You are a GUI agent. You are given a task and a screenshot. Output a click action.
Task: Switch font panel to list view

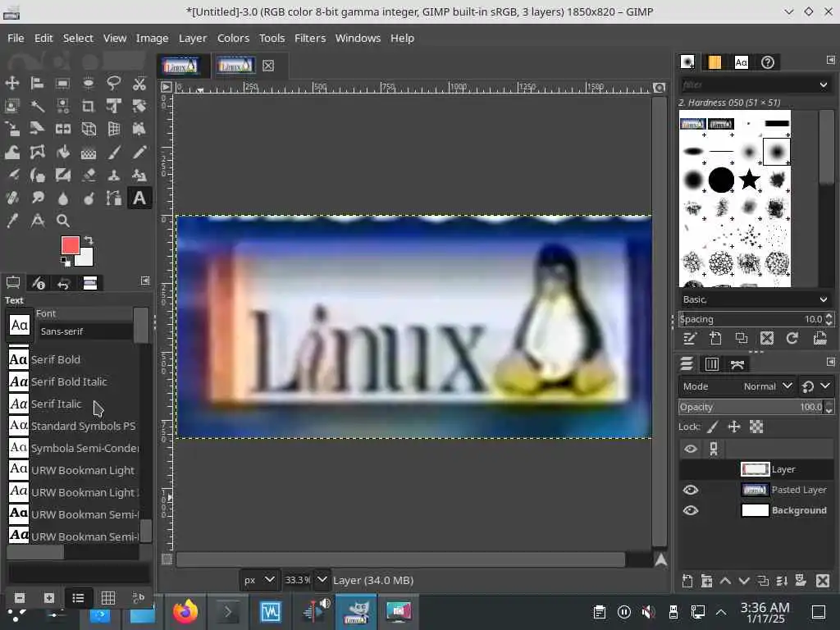(x=78, y=598)
